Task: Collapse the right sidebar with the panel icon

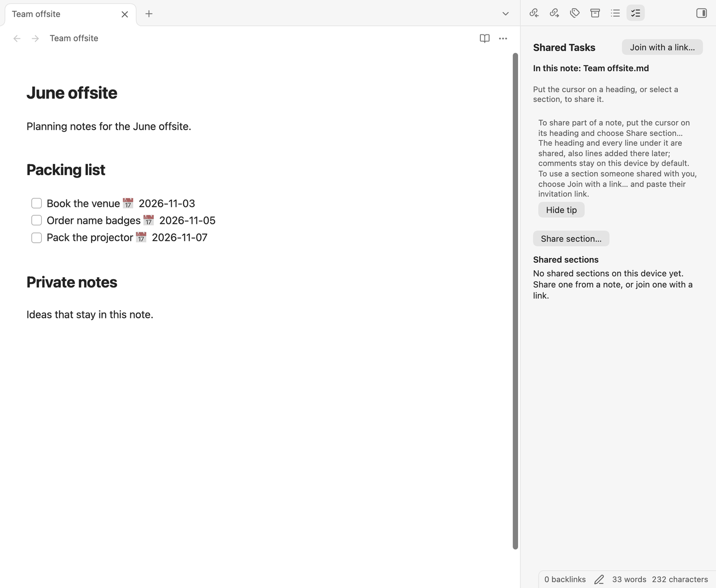Action: [x=702, y=13]
